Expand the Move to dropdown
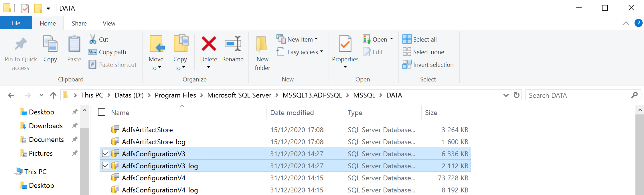This screenshot has height=195, width=644. pyautogui.click(x=156, y=68)
